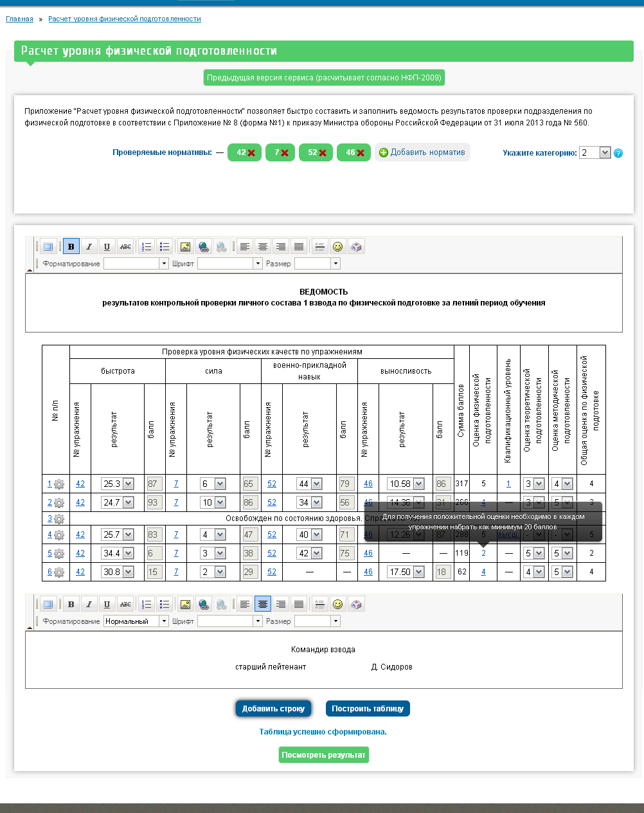Screen dimensions: 644x813
Task: Open the Укажите категорию dropdown
Action: coord(595,152)
